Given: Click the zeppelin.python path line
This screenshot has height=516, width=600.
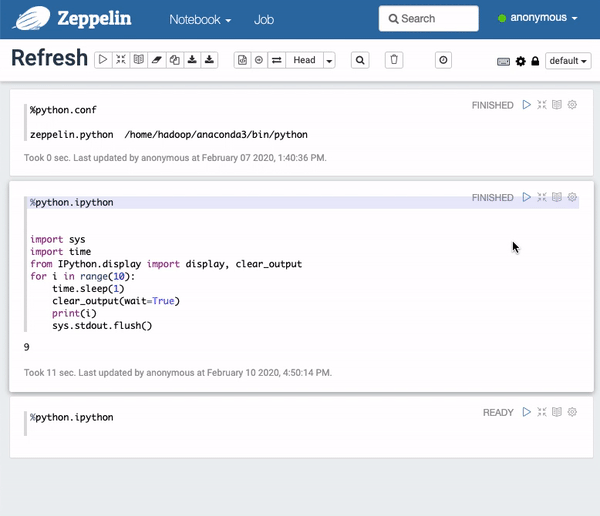Looking at the screenshot, I should click(x=169, y=135).
